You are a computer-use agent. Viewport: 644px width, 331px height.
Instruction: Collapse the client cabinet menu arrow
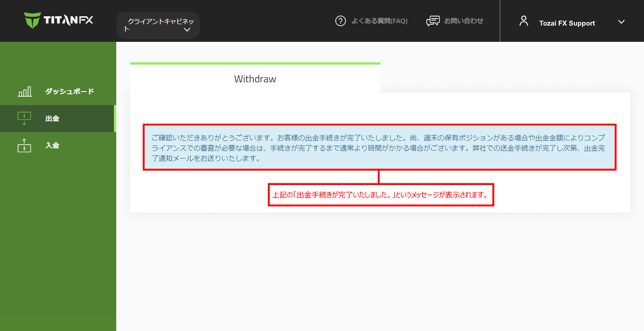tap(187, 29)
